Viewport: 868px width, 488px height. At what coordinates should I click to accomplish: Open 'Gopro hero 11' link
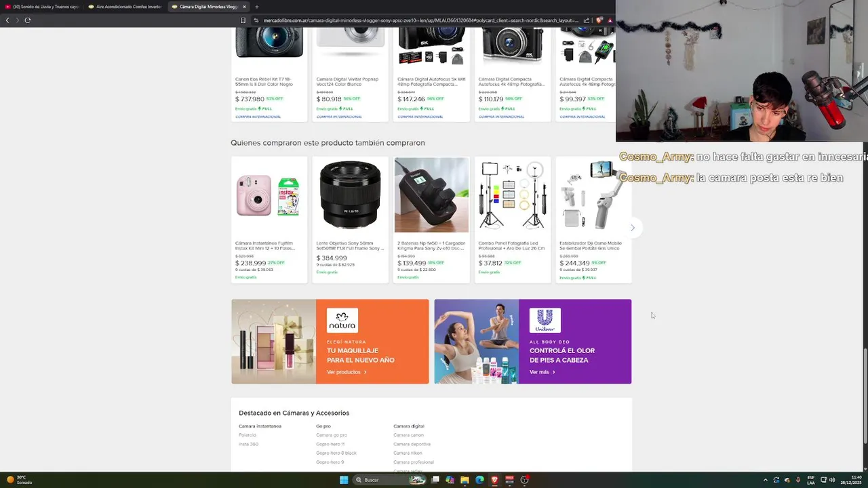tap(330, 444)
